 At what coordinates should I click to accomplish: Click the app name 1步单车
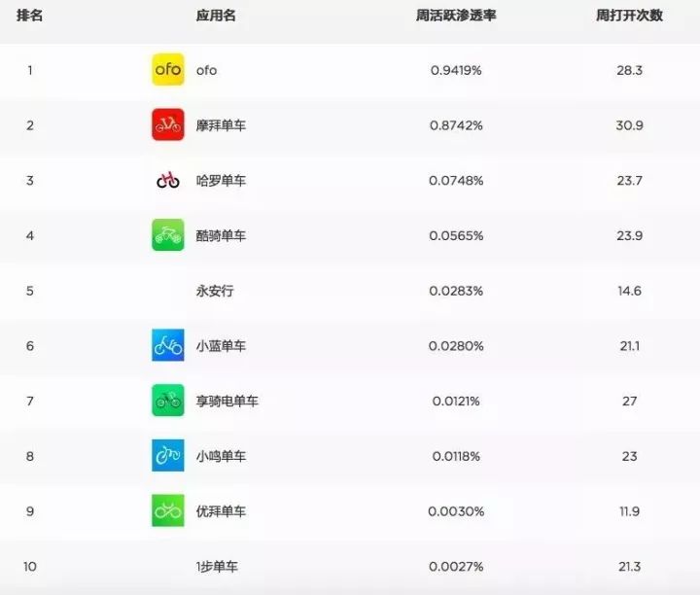coord(217,567)
